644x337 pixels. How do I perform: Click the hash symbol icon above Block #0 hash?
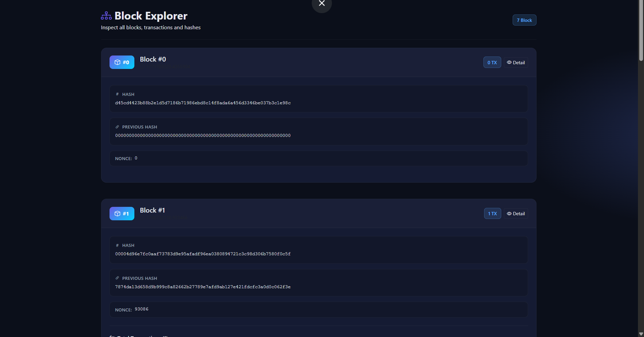point(117,94)
